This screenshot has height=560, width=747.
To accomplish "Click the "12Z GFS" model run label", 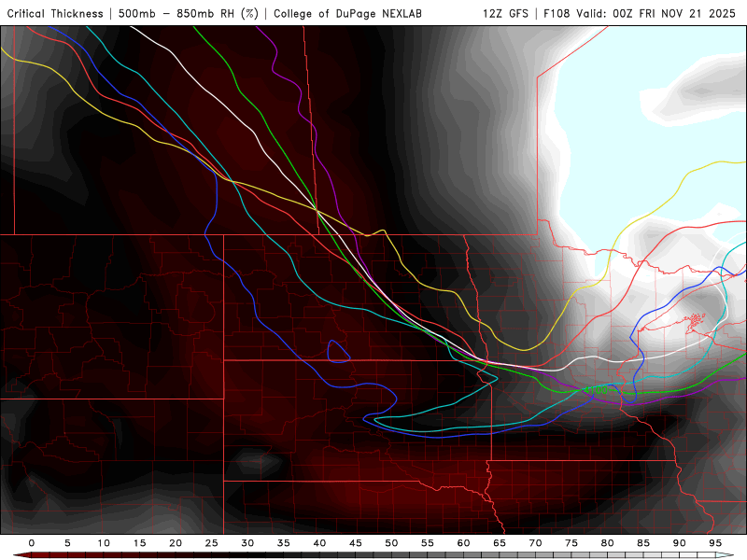I will pyautogui.click(x=505, y=14).
